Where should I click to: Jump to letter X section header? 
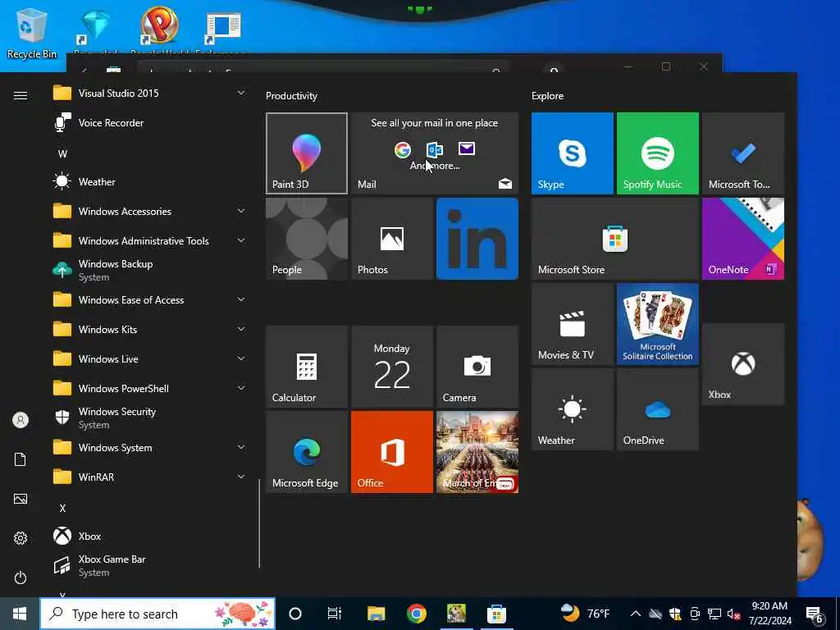tap(62, 508)
